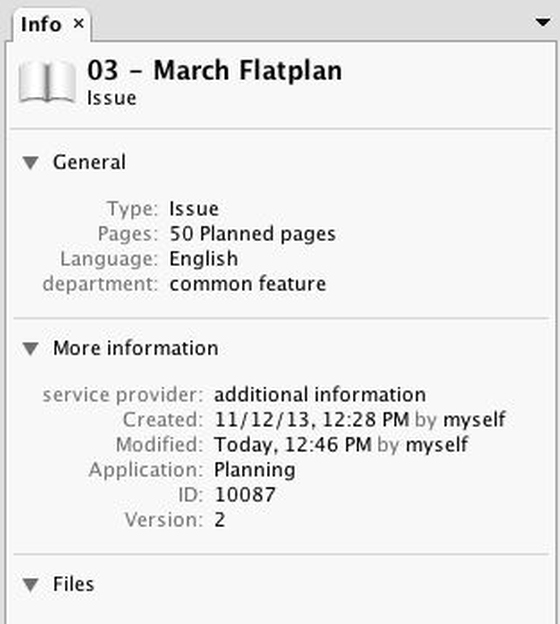This screenshot has width=560, height=624.
Task: Collapse the General section triangle
Action: click(31, 162)
